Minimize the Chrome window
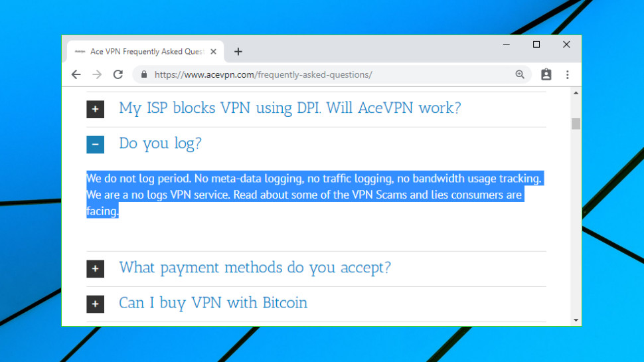Viewport: 644px width, 362px height. pos(507,45)
